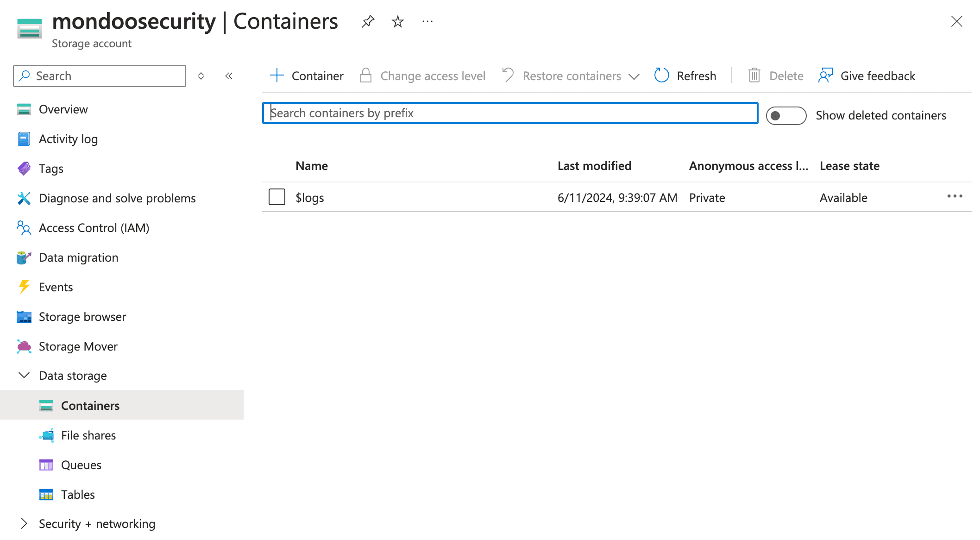
Task: Switch to File shares
Action: tap(88, 435)
